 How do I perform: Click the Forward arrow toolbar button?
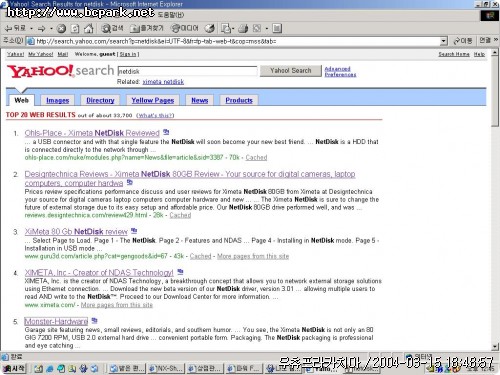42,29
